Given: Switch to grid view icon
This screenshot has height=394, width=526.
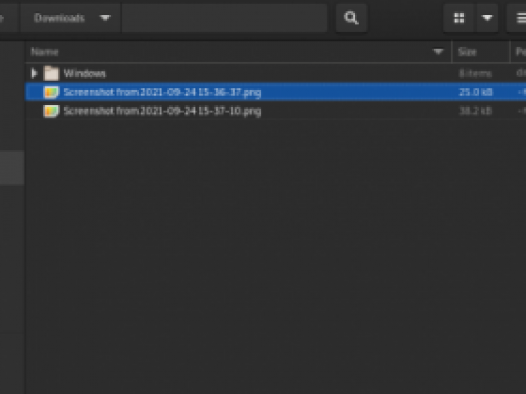Looking at the screenshot, I should (x=459, y=18).
